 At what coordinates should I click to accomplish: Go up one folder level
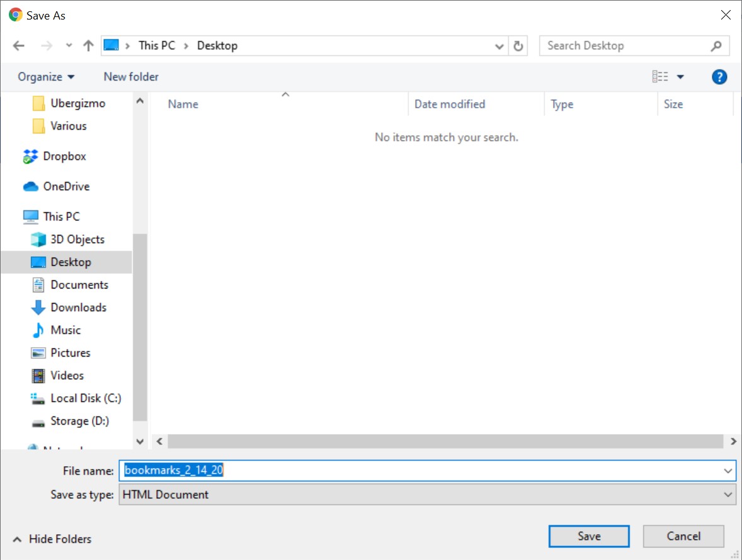pos(88,45)
